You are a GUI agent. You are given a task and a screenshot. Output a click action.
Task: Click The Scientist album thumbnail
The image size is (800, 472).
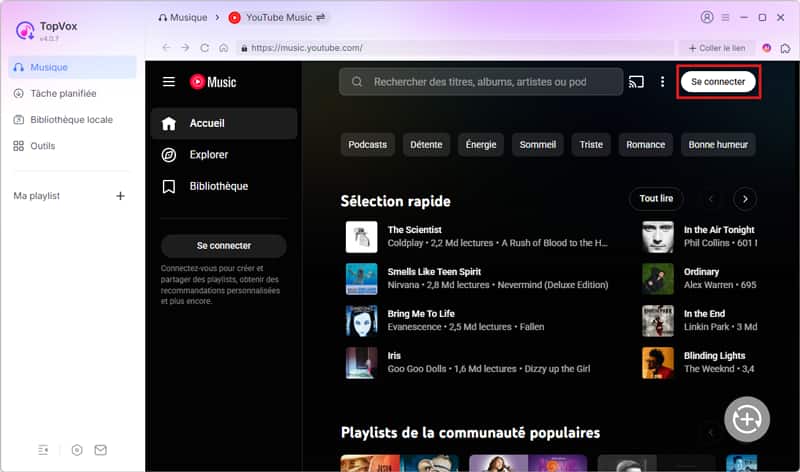pyautogui.click(x=361, y=237)
